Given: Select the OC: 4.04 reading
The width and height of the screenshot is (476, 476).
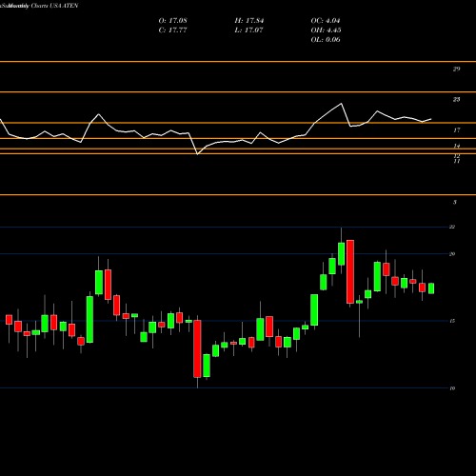Looking at the screenshot, I should (326, 21).
